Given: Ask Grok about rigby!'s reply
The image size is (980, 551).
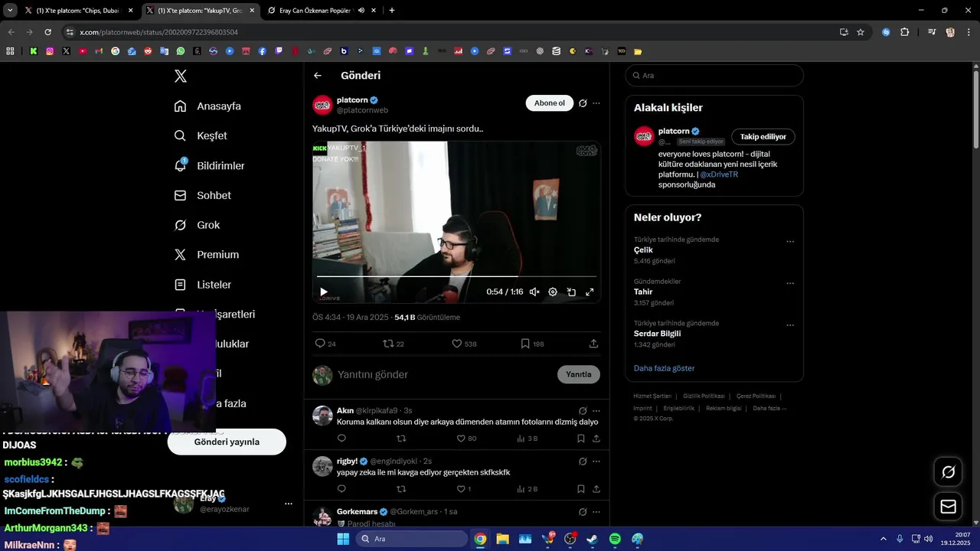Looking at the screenshot, I should 583,461.
